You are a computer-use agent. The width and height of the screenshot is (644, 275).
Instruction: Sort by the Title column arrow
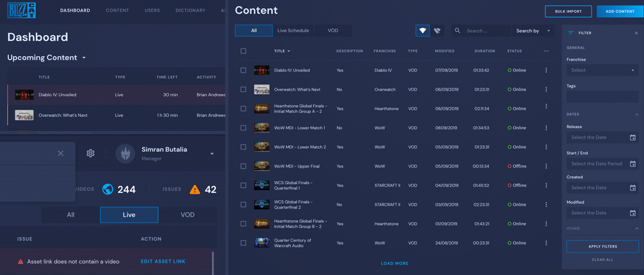(x=289, y=51)
